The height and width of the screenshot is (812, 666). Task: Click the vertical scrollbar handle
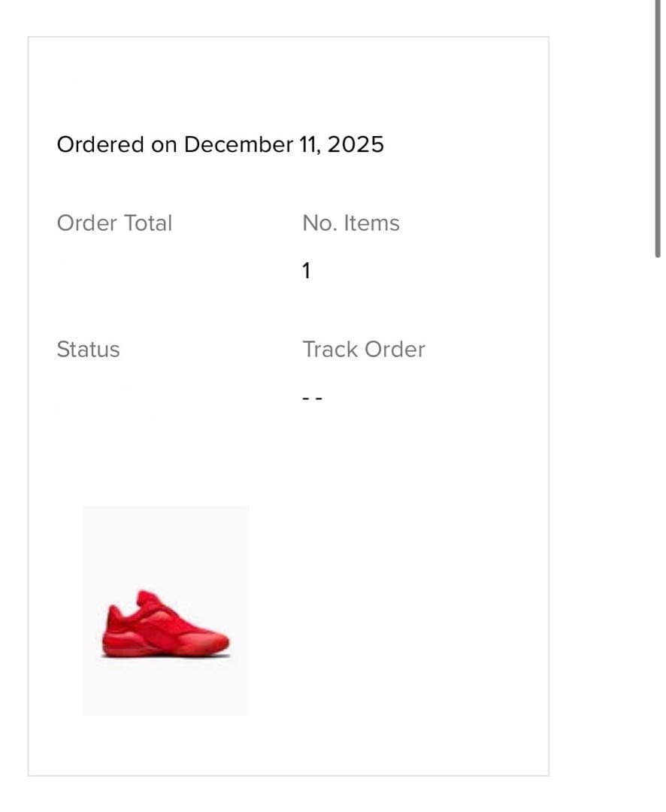(658, 128)
